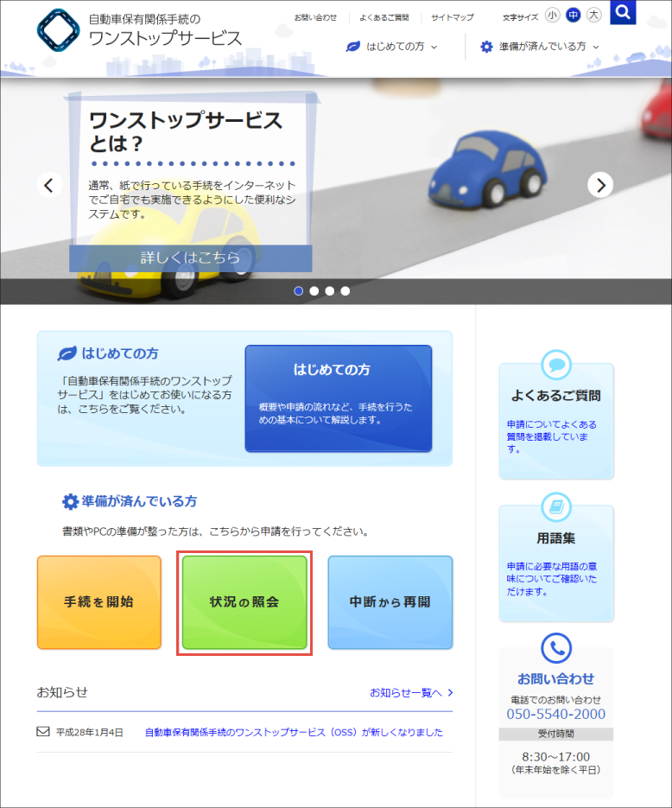The image size is (672, 808).
Task: Open the 用語集 sidebar card
Action: pos(556,563)
